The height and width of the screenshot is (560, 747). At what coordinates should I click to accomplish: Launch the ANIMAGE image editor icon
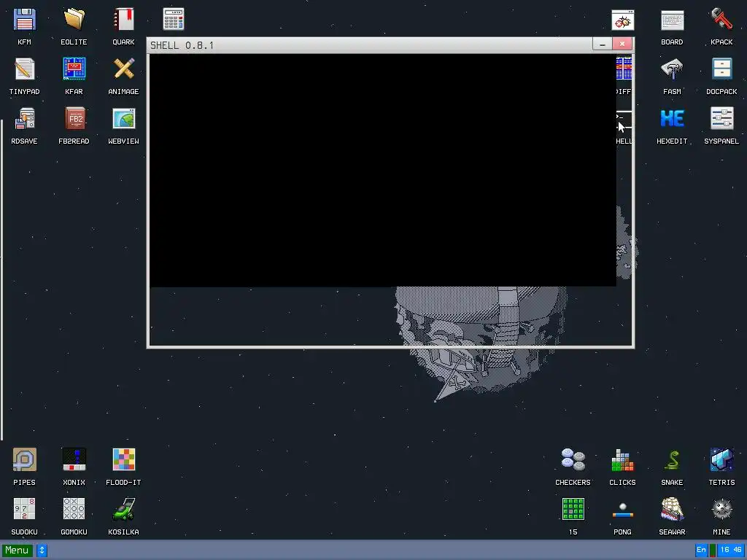(123, 69)
